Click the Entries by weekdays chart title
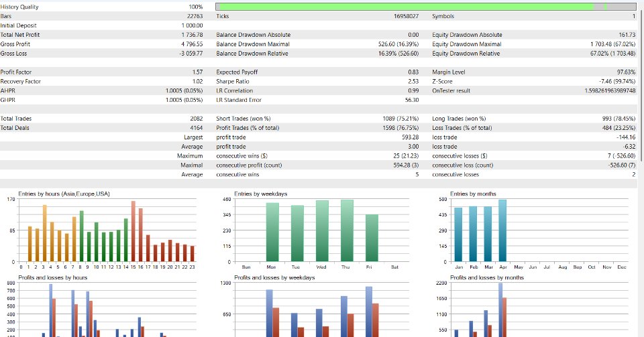Image resolution: width=644 pixels, height=337 pixels. tap(261, 194)
